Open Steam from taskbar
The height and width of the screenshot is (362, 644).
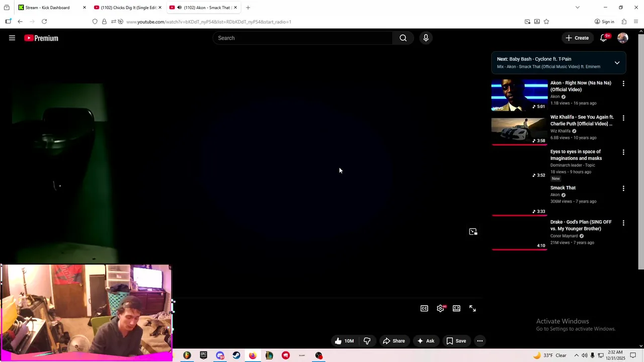[x=236, y=355]
